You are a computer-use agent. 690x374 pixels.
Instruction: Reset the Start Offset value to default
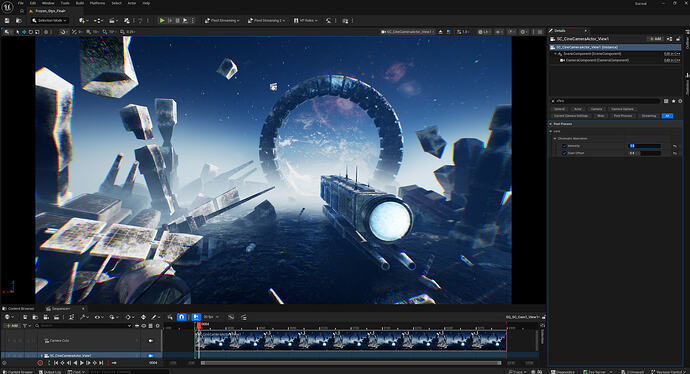pyautogui.click(x=675, y=153)
